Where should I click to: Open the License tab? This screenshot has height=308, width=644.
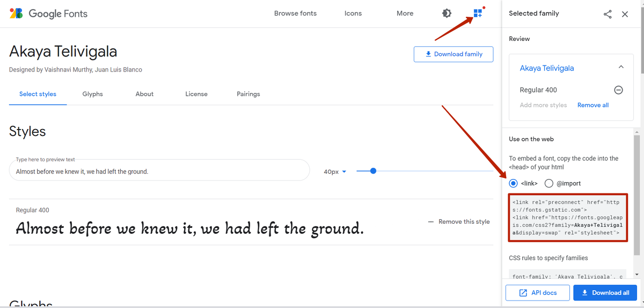pos(196,94)
